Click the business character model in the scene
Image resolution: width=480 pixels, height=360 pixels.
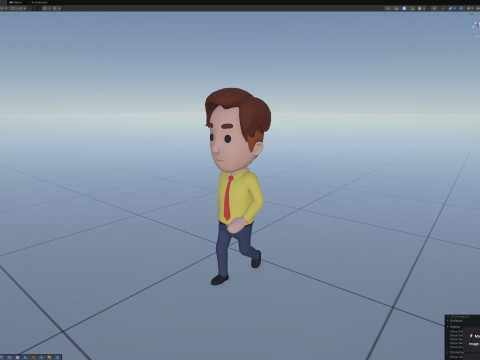coord(237,187)
